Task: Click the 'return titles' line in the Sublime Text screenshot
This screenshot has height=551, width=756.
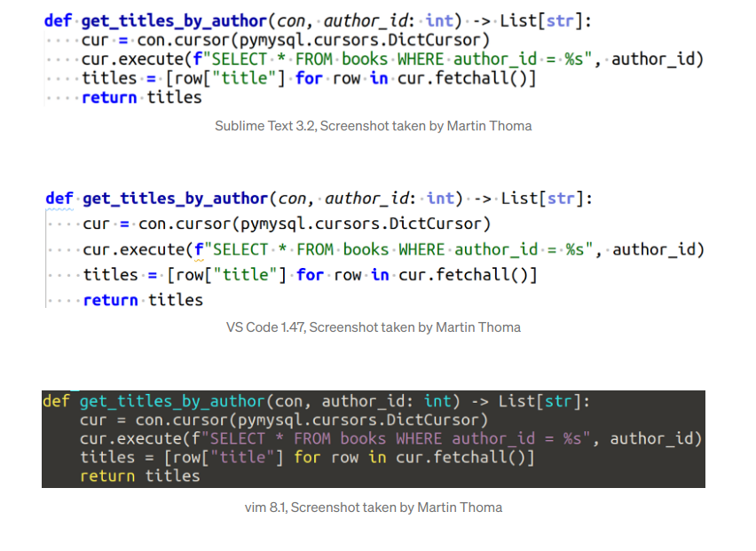Action: coord(142,98)
